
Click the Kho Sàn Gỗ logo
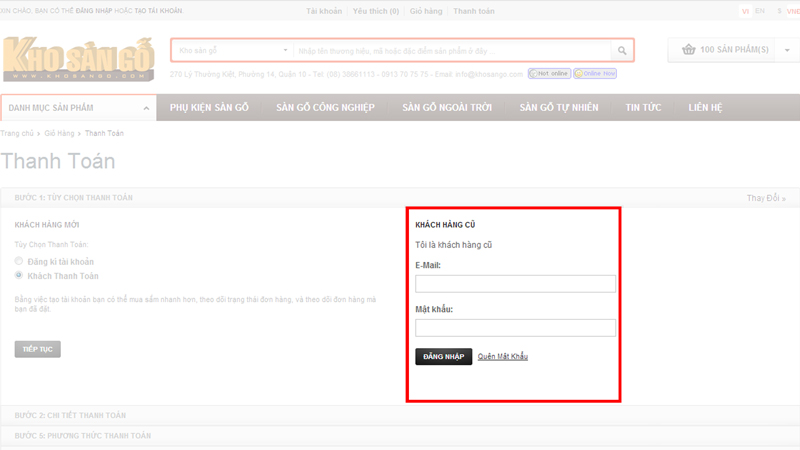click(78, 58)
